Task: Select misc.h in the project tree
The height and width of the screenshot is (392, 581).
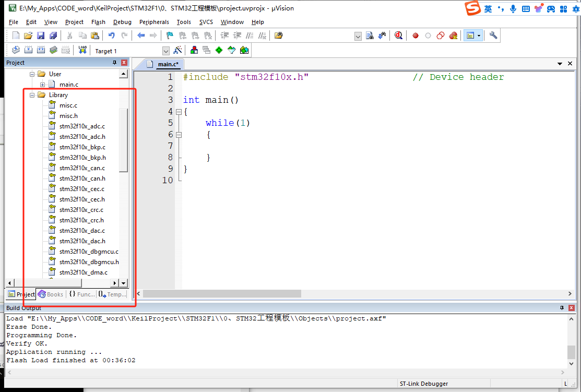Action: click(68, 116)
